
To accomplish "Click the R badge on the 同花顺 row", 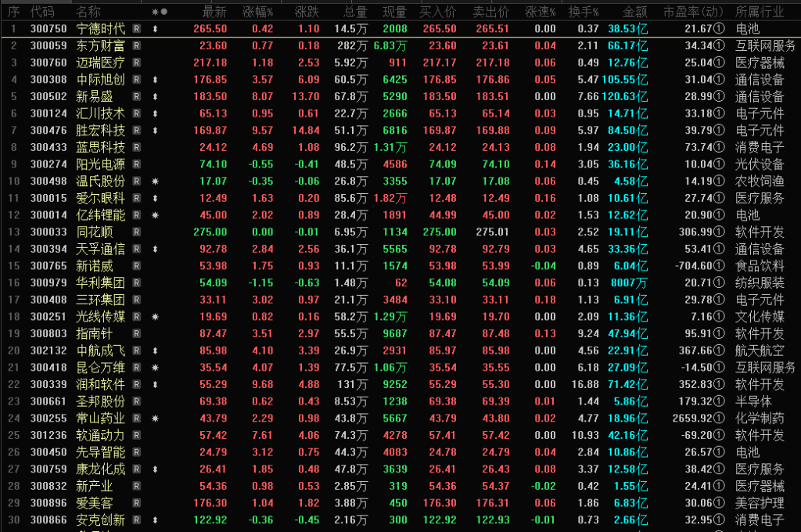I will [x=136, y=232].
